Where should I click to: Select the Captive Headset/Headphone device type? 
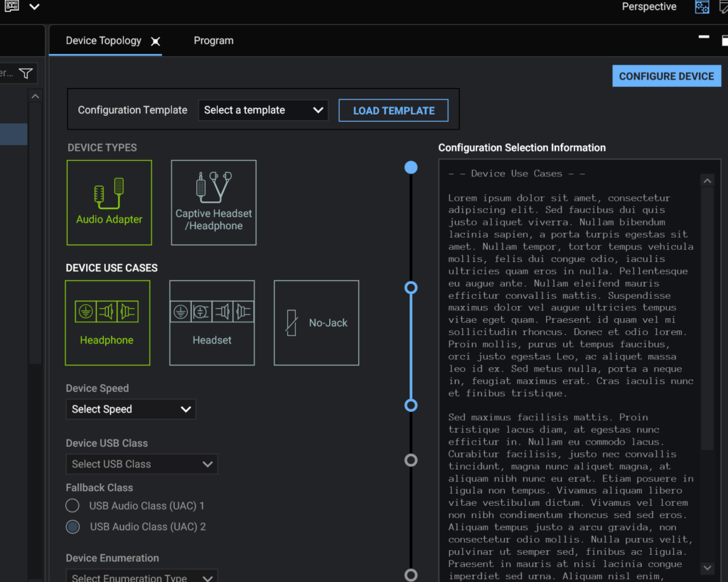(213, 203)
